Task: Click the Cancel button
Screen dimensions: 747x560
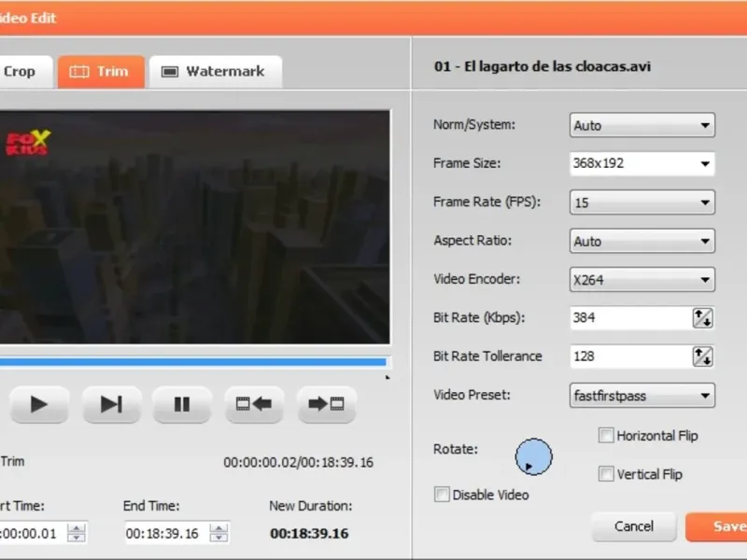Action: (x=634, y=526)
